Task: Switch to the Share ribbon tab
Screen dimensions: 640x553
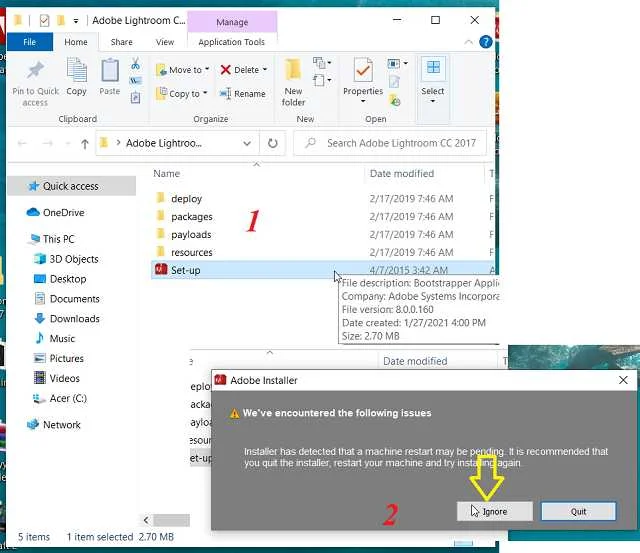Action: click(121, 42)
